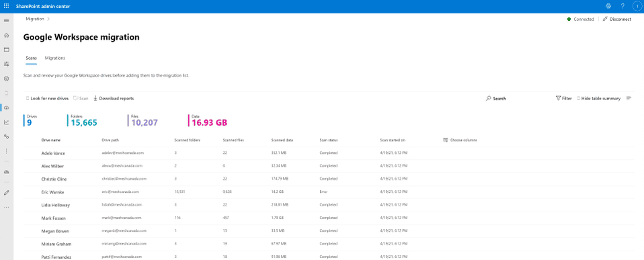This screenshot has width=644, height=260.
Task: Open the user account avatar
Action: [637, 6]
